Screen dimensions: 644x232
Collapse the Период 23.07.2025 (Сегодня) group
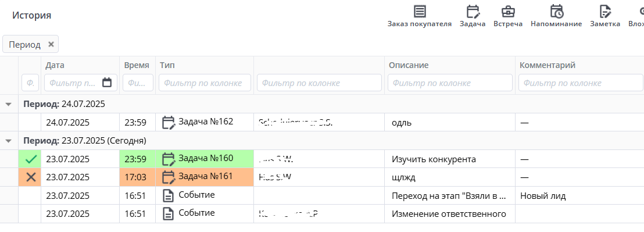click(x=8, y=141)
